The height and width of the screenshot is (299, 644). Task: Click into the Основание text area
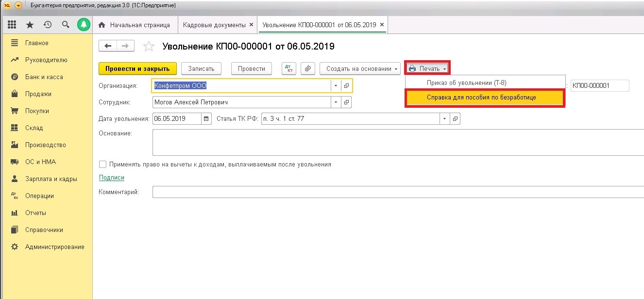point(398,142)
